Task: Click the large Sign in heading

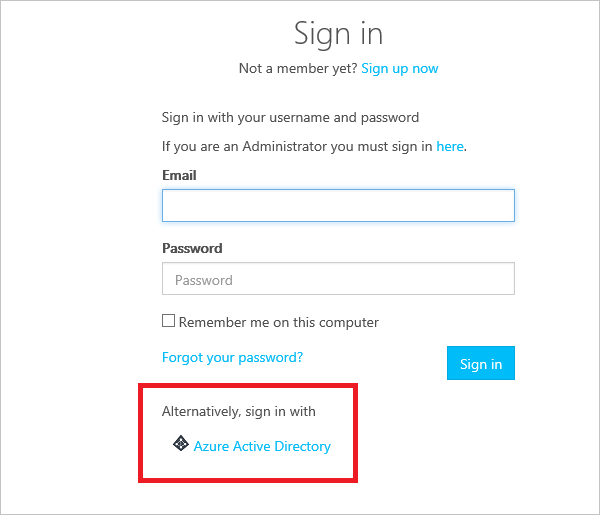Action: pos(338,32)
